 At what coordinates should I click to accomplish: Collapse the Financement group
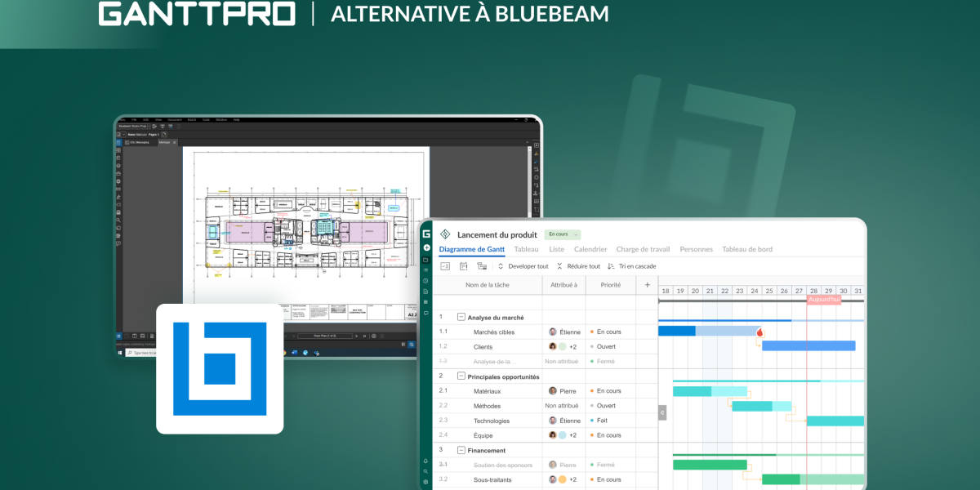click(461, 450)
